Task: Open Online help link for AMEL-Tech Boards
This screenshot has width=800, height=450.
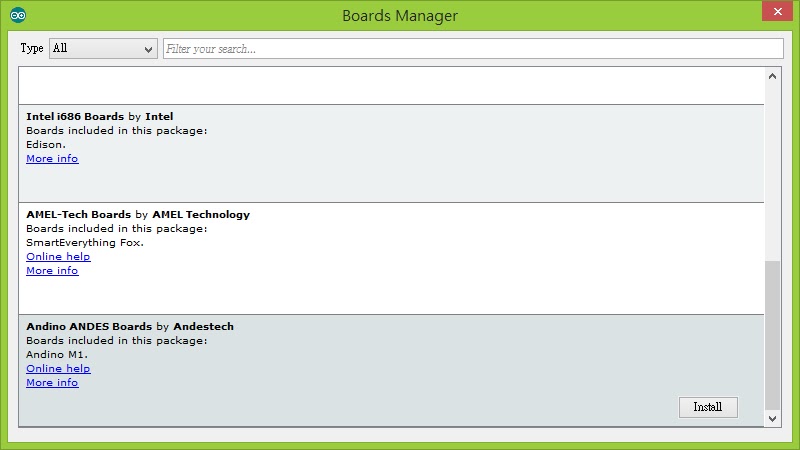Action: pos(58,257)
